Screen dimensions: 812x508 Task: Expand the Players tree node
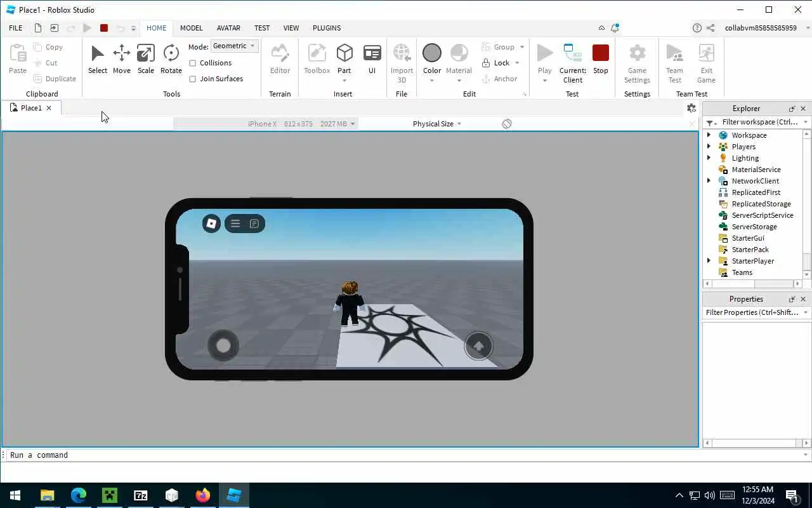[709, 147]
